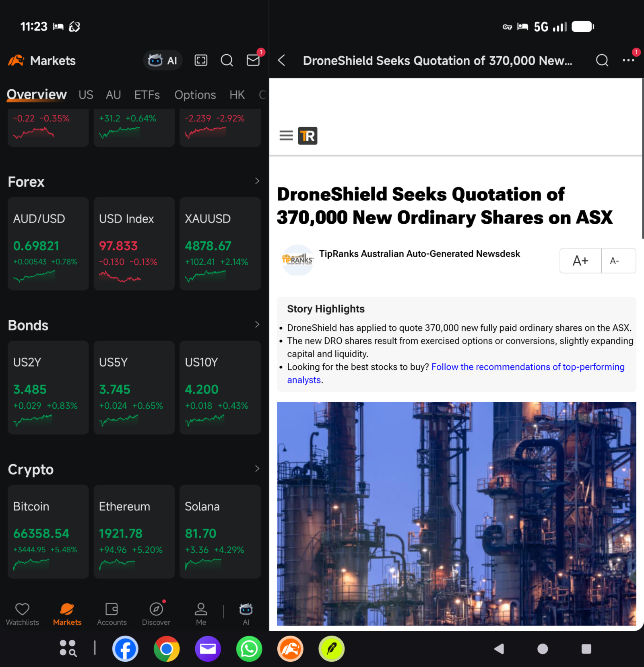Follow the top-performing analysts recommendations link
This screenshot has width=644, height=667.
[x=456, y=373]
